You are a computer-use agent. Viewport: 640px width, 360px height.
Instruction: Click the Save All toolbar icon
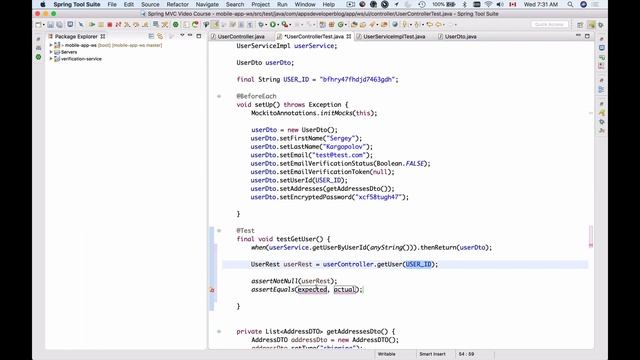tap(60, 25)
